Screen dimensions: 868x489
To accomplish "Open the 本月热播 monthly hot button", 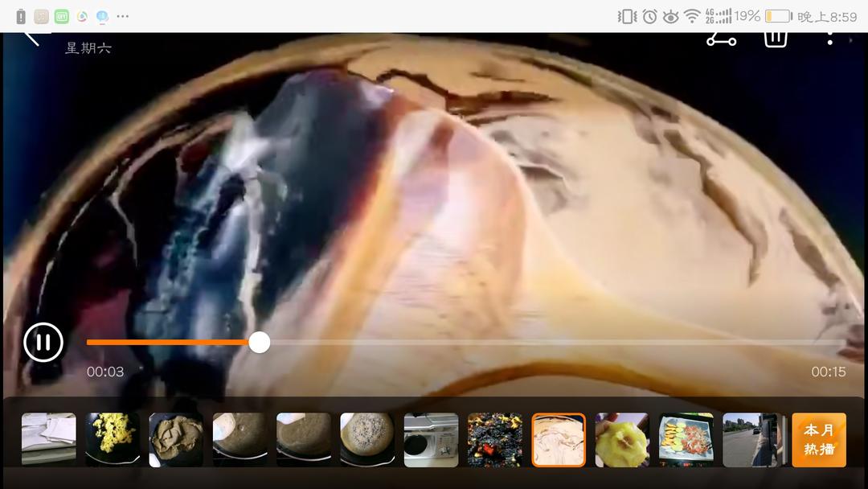I will click(818, 440).
